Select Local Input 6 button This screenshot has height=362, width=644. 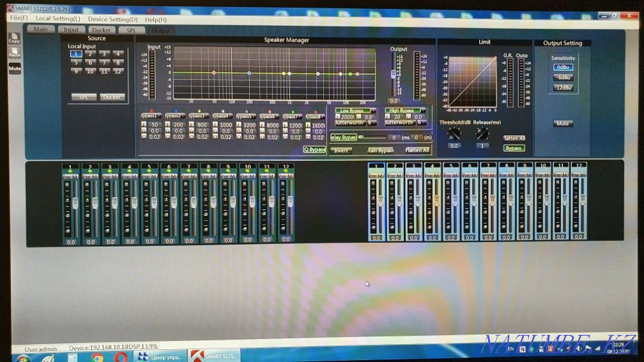(x=90, y=62)
